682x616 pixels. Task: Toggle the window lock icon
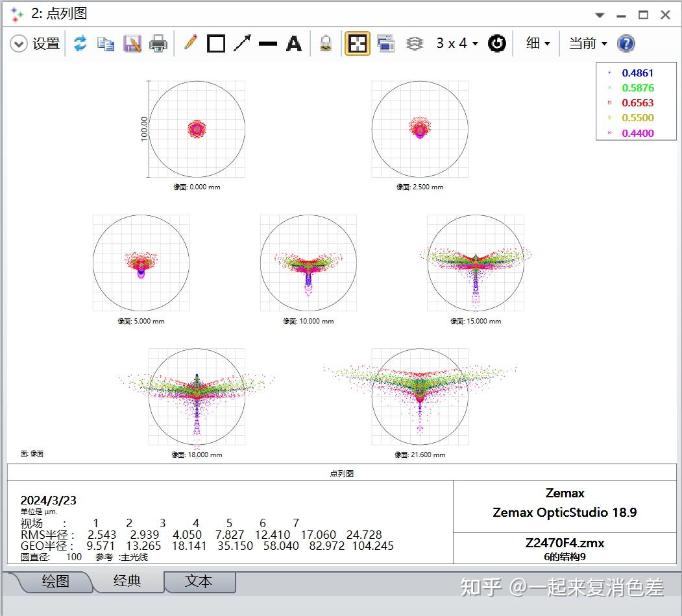click(x=326, y=43)
